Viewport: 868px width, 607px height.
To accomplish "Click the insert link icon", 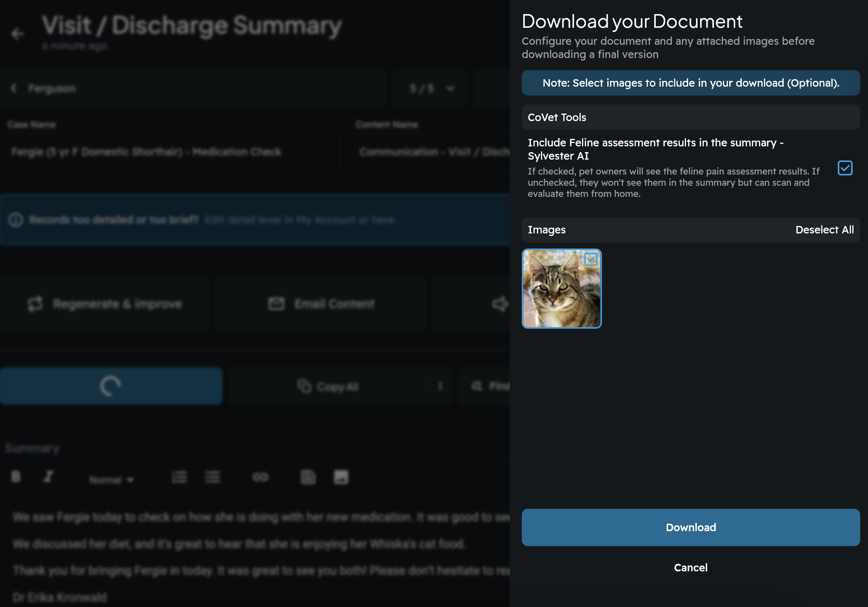I will point(260,477).
